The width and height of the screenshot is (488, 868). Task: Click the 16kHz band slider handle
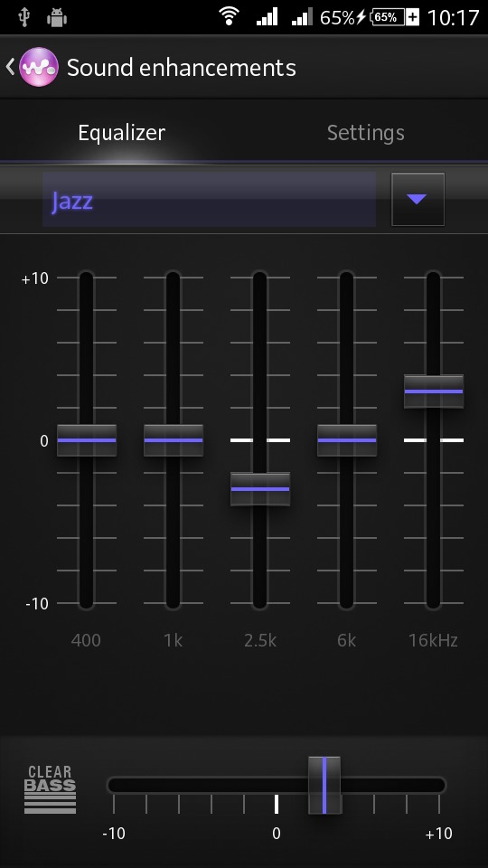434,392
